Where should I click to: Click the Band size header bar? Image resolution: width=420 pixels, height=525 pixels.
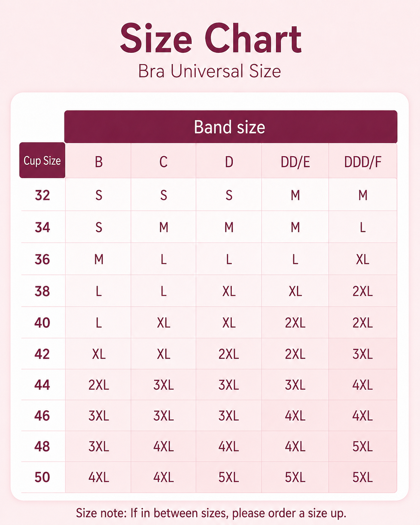231,127
